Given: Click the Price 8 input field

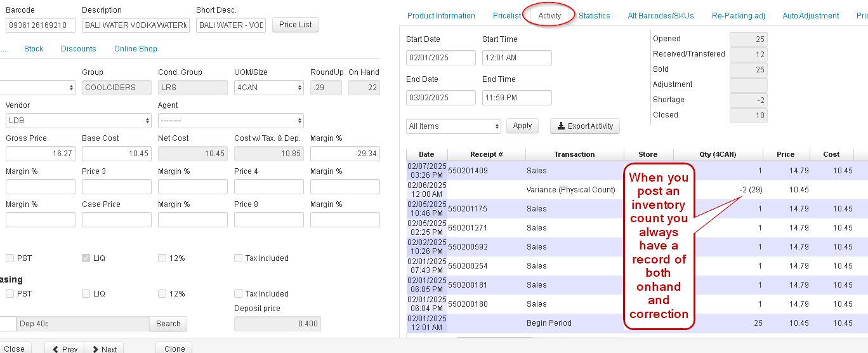Looking at the screenshot, I should 269,220.
